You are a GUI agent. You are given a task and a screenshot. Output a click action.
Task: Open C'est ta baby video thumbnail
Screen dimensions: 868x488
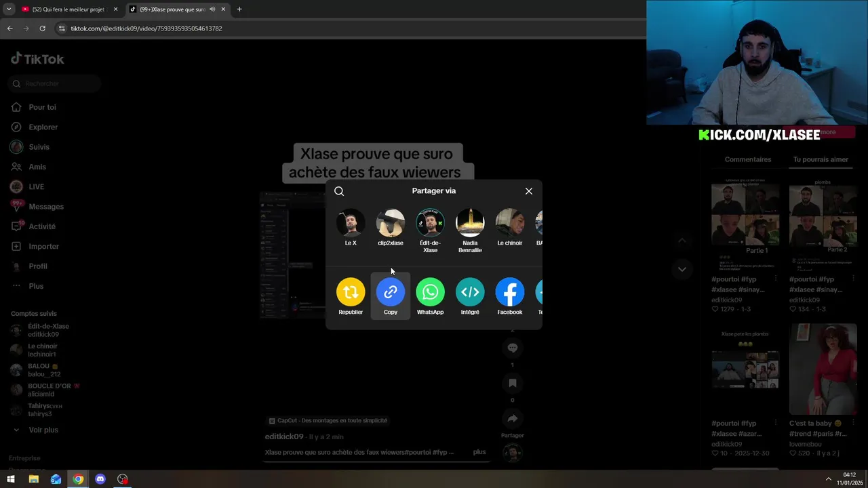(x=823, y=369)
